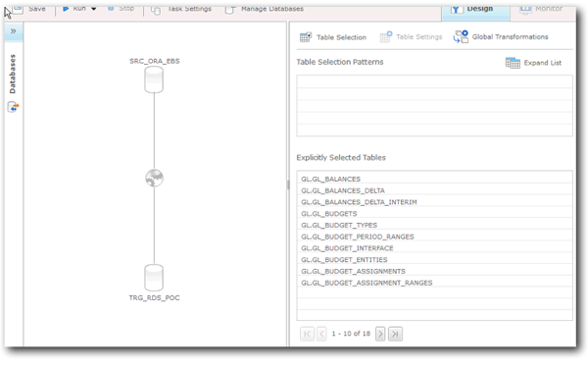Screen dimensions: 588x367
Task: Select the globe replication server icon
Action: tap(154, 178)
